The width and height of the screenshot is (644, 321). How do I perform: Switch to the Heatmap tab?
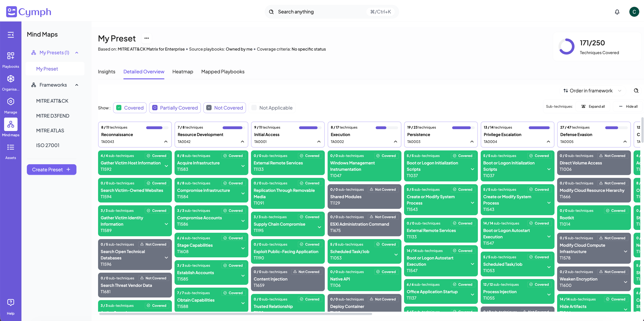[x=183, y=72]
